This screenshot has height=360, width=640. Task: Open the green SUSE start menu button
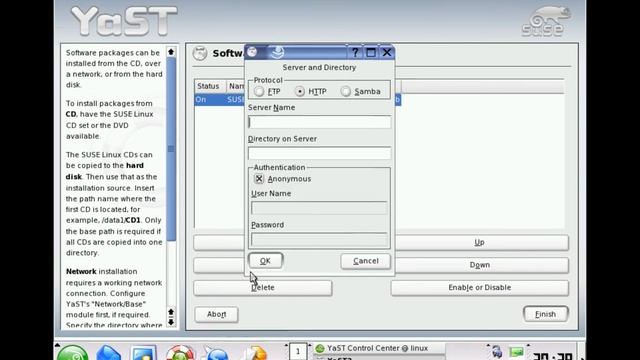pos(72,353)
